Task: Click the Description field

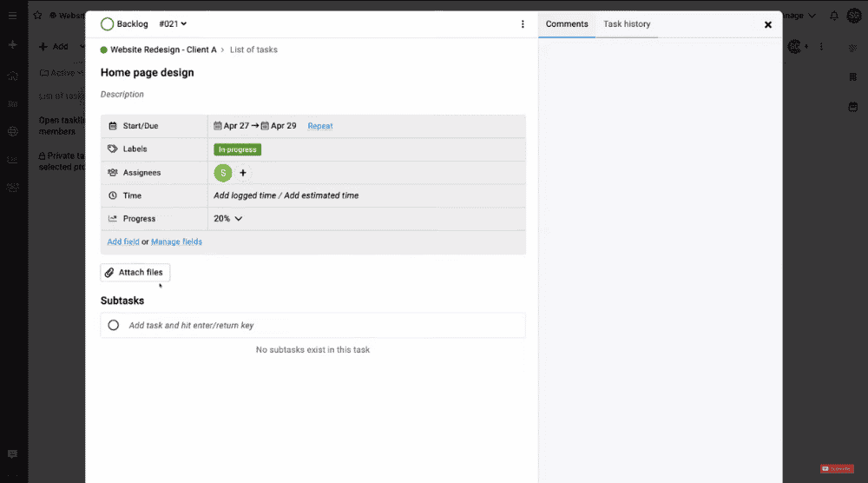Action: [x=122, y=94]
